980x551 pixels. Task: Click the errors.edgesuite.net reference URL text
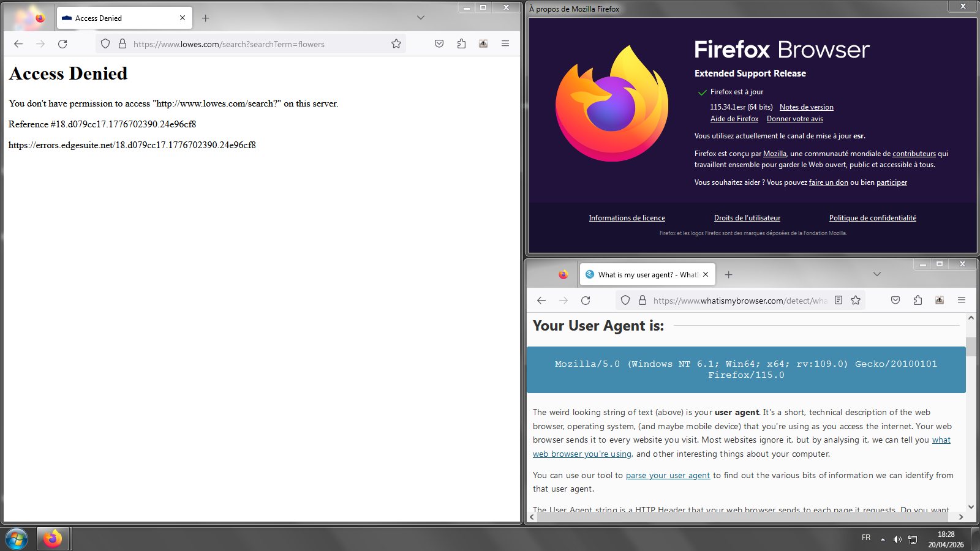(132, 145)
